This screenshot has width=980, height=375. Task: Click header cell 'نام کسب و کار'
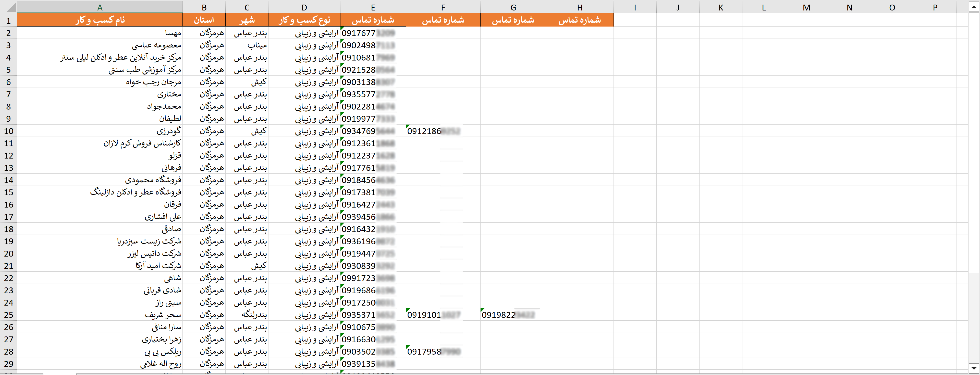(x=100, y=20)
